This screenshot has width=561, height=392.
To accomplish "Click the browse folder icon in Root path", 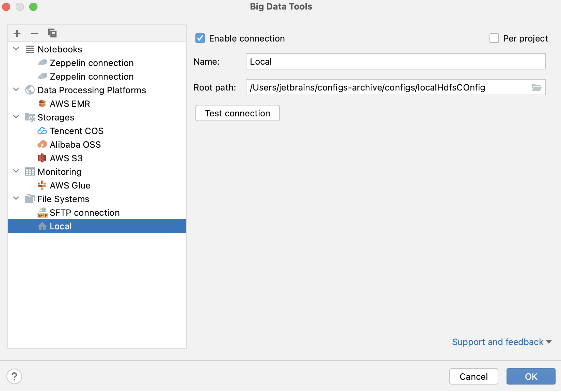I will point(536,87).
